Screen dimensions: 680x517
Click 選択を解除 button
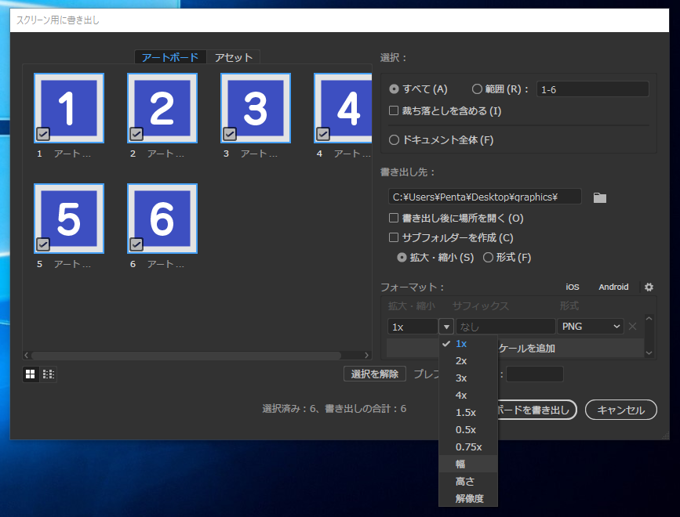click(375, 374)
